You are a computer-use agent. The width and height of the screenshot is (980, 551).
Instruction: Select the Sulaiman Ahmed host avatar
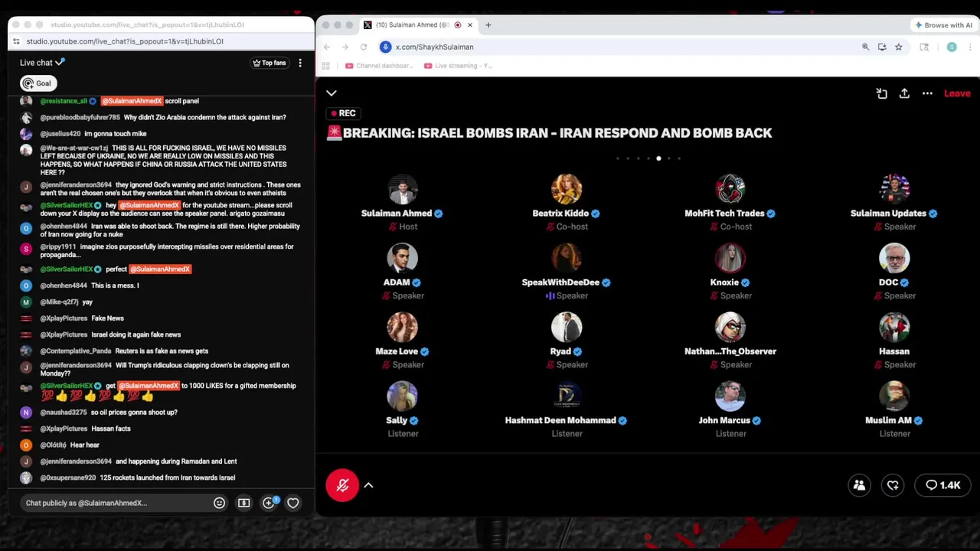point(403,189)
